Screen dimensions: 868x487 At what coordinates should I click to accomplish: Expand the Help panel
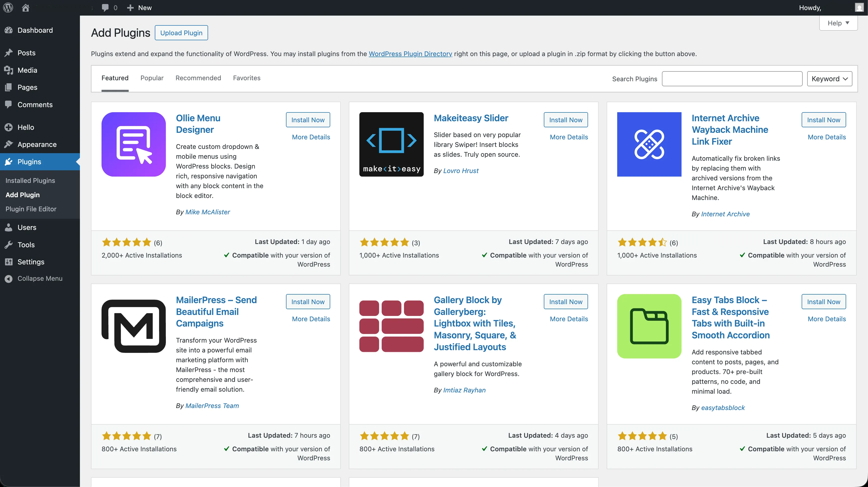pyautogui.click(x=838, y=23)
